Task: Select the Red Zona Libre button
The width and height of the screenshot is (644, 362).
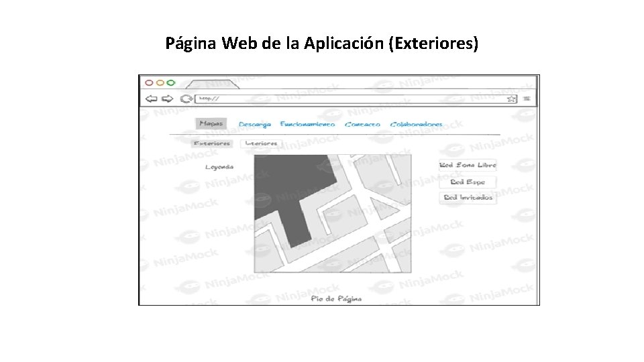Action: click(468, 165)
